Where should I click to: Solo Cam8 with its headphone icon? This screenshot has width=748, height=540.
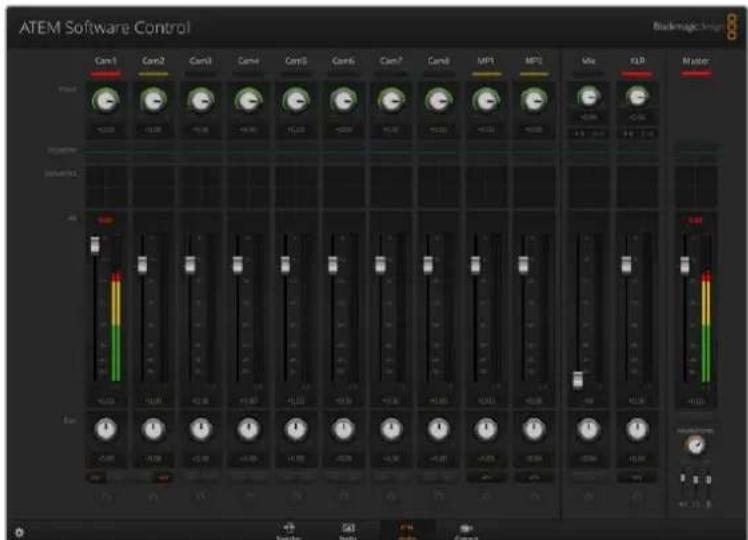(x=438, y=497)
